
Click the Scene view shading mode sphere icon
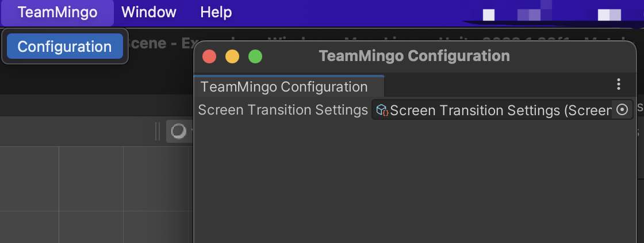tap(178, 131)
